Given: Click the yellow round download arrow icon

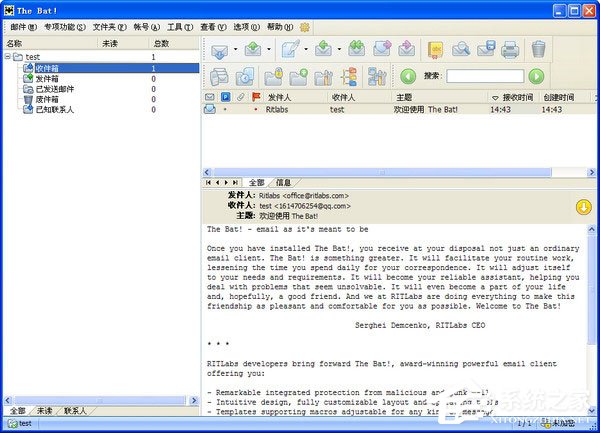Looking at the screenshot, I should 584,207.
